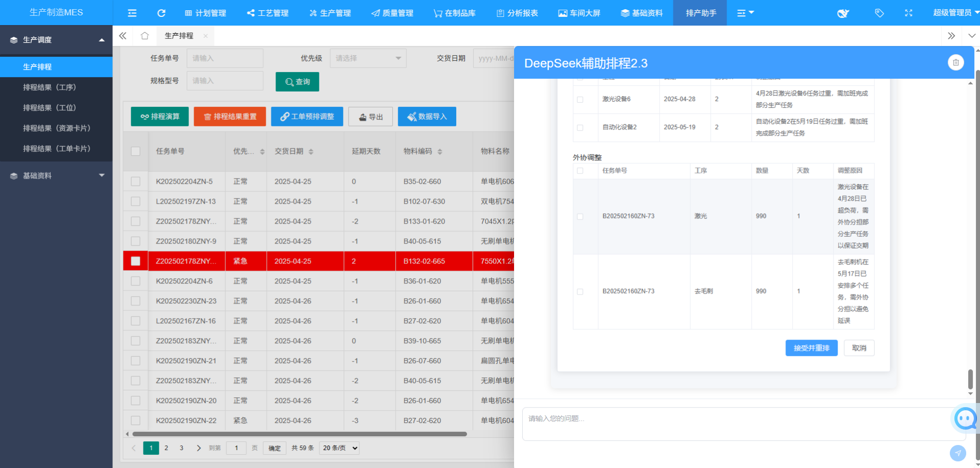Select the checkbox for row K202502204ZN-5
Image resolution: width=980 pixels, height=468 pixels.
(136, 182)
